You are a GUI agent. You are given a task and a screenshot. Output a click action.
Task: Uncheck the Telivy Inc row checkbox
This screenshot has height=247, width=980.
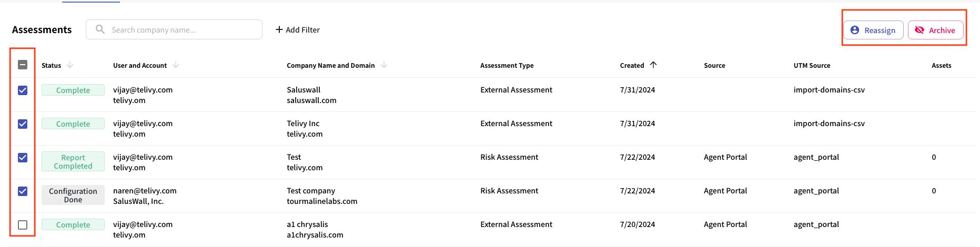click(x=23, y=124)
